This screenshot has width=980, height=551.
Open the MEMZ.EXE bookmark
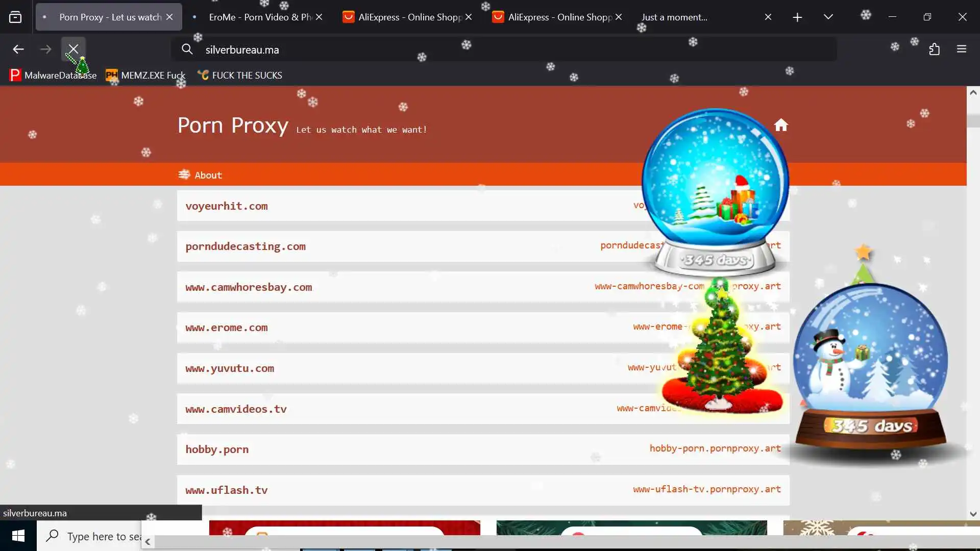146,76
